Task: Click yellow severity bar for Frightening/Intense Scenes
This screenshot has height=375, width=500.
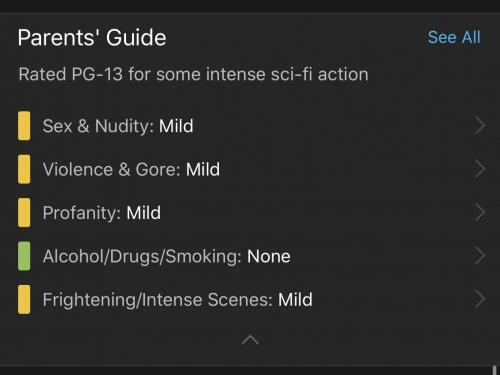Action: [24, 299]
